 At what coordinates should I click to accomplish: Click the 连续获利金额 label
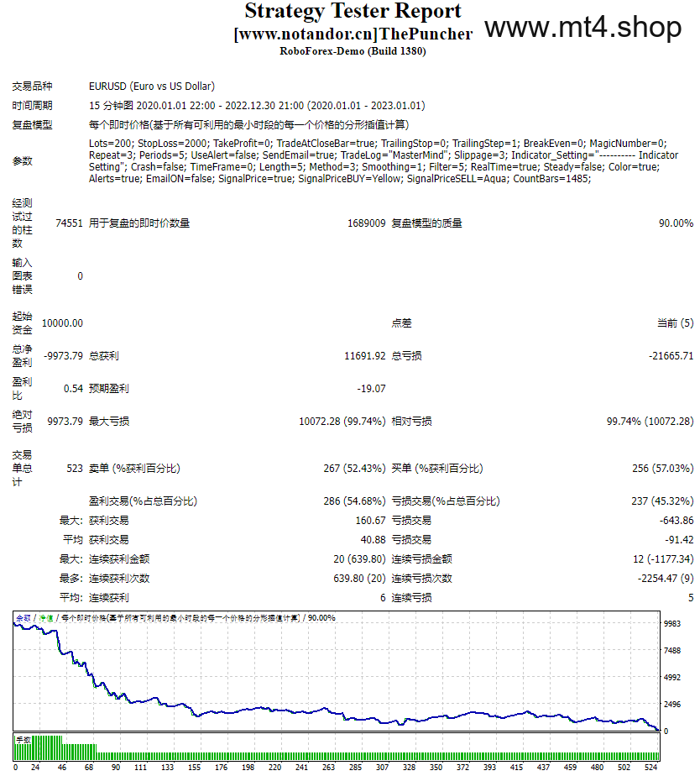(119, 558)
